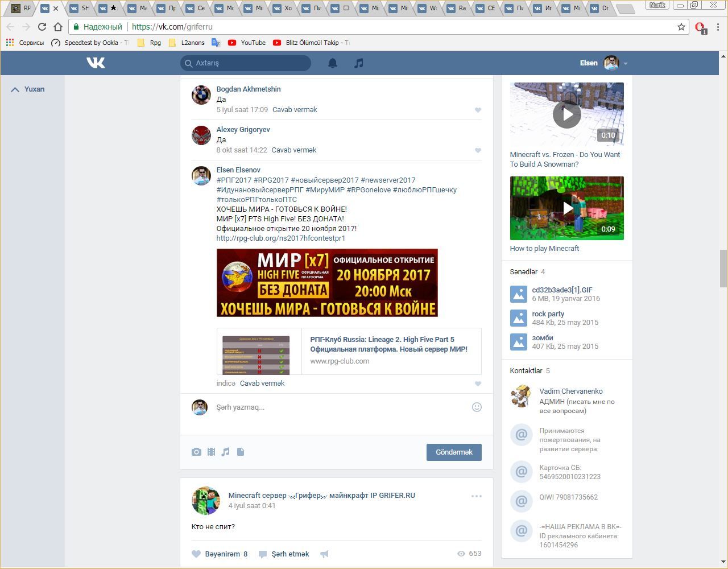Open Speedtest by Ookla bookmark
This screenshot has width=728, height=569.
click(x=90, y=43)
